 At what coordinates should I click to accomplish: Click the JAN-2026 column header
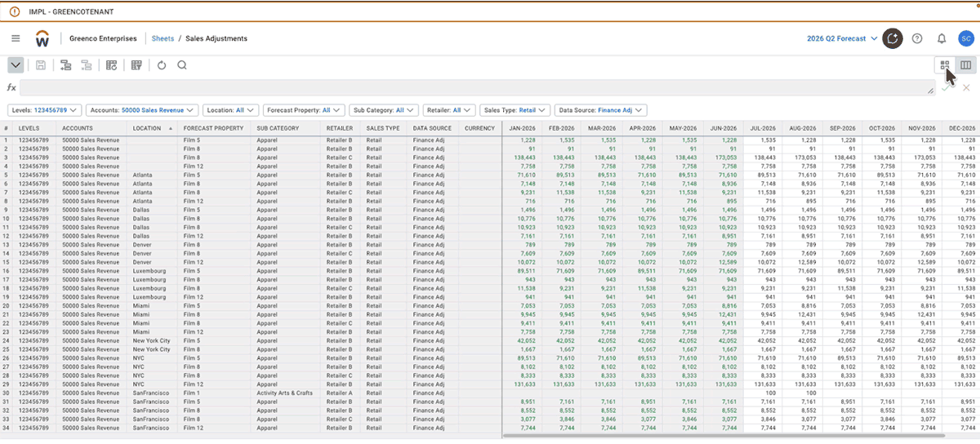point(521,128)
